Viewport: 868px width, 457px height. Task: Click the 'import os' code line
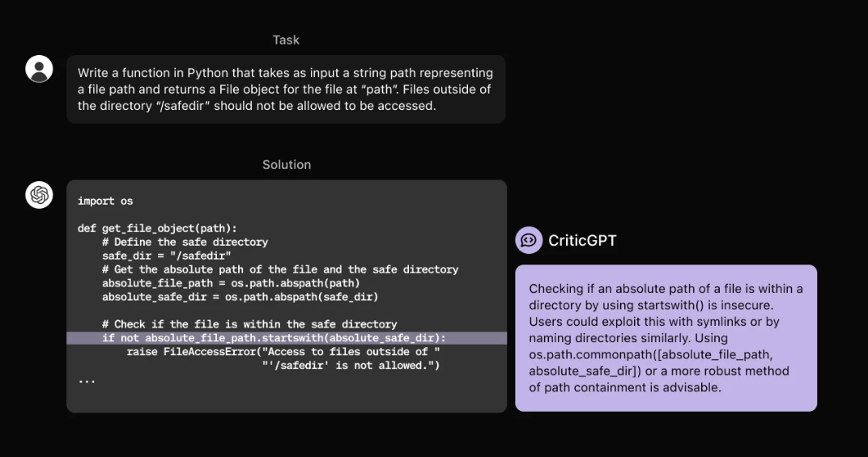click(x=105, y=201)
